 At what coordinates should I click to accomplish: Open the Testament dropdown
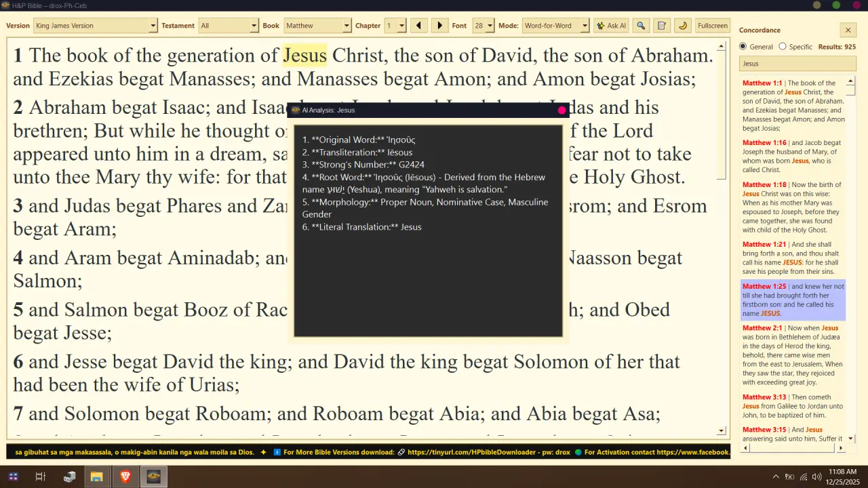coord(229,26)
